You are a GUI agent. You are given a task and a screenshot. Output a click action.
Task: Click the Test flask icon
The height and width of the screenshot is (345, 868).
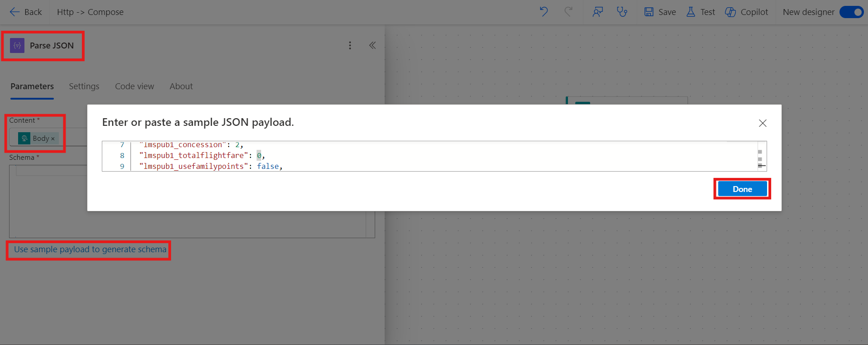click(x=691, y=12)
